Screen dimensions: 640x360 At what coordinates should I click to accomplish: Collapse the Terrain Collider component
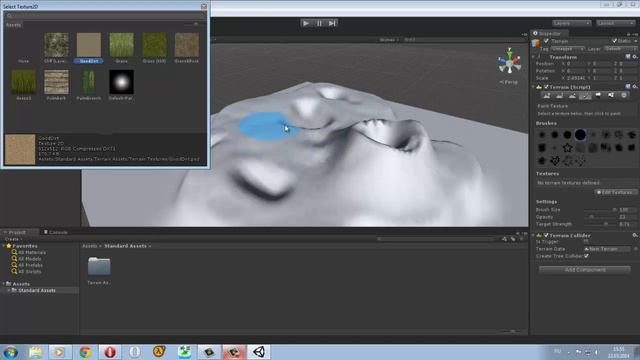pyautogui.click(x=534, y=235)
